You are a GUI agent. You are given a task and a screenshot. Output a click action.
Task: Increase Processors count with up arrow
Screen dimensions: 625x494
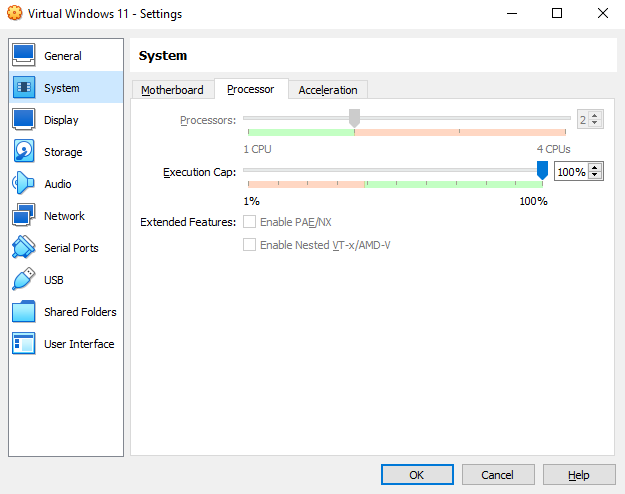pyautogui.click(x=595, y=116)
